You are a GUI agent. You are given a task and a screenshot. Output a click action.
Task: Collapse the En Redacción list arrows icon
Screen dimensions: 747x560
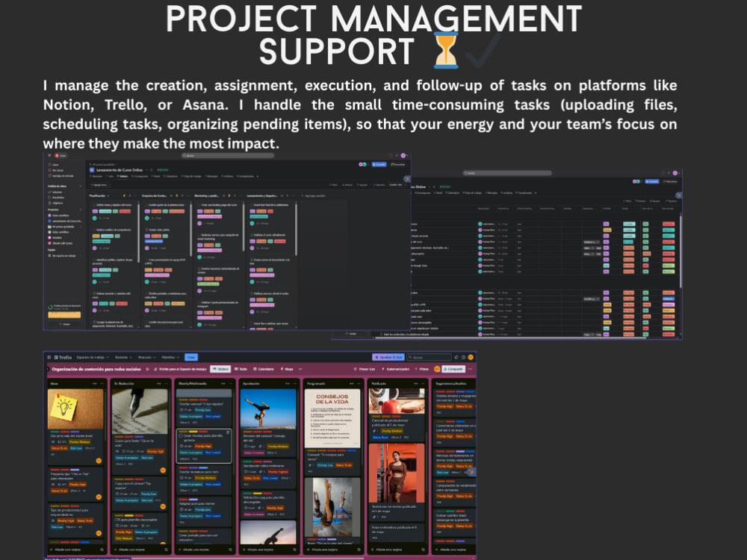coord(158,384)
